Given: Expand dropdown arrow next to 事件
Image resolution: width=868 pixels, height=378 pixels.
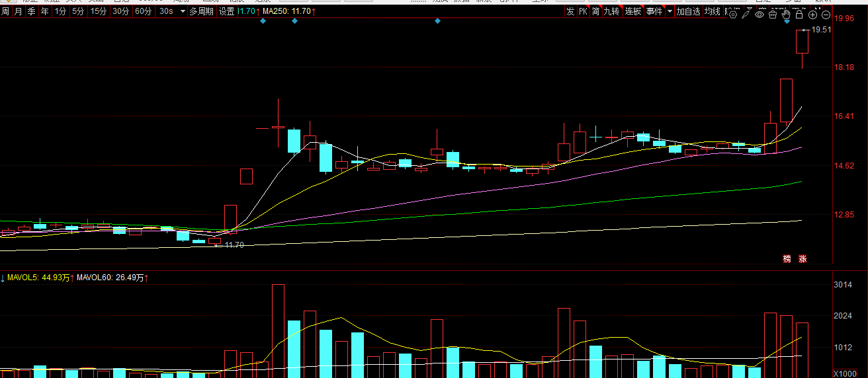Looking at the screenshot, I should tap(670, 11).
